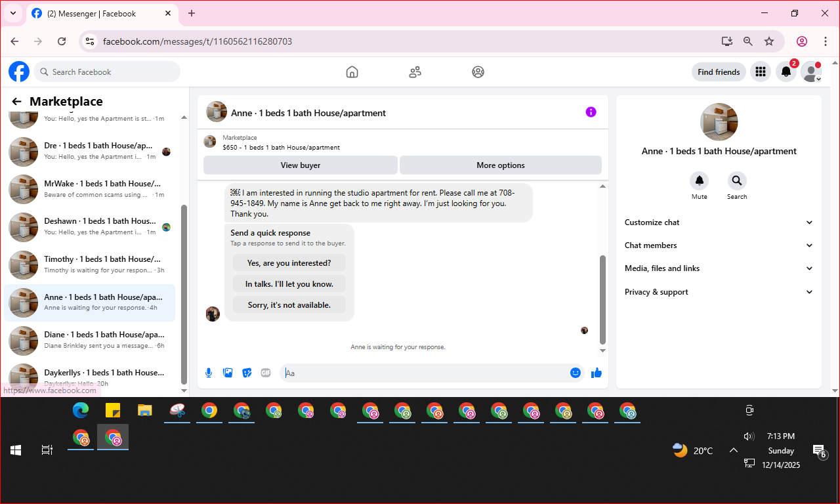The height and width of the screenshot is (504, 840).
Task: Focus the Search Facebook field
Action: [x=107, y=72]
